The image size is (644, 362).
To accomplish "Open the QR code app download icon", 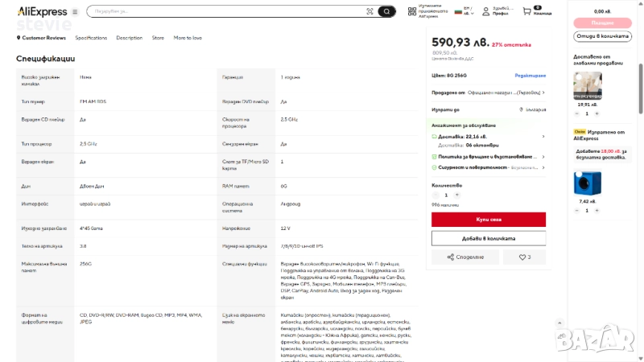I will pyautogui.click(x=412, y=11).
